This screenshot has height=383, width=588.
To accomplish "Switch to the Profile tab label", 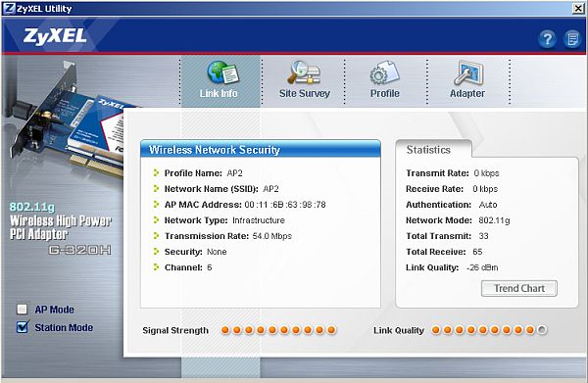I will (x=385, y=93).
